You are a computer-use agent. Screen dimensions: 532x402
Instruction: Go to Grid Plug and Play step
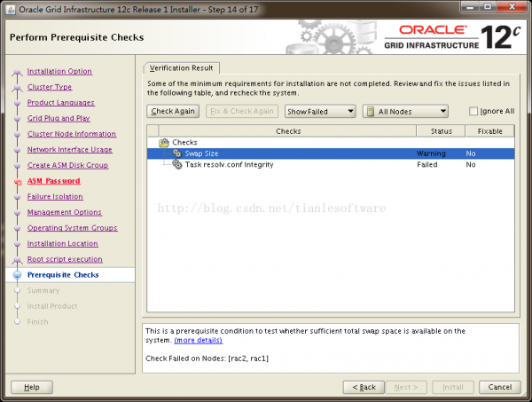(x=59, y=118)
